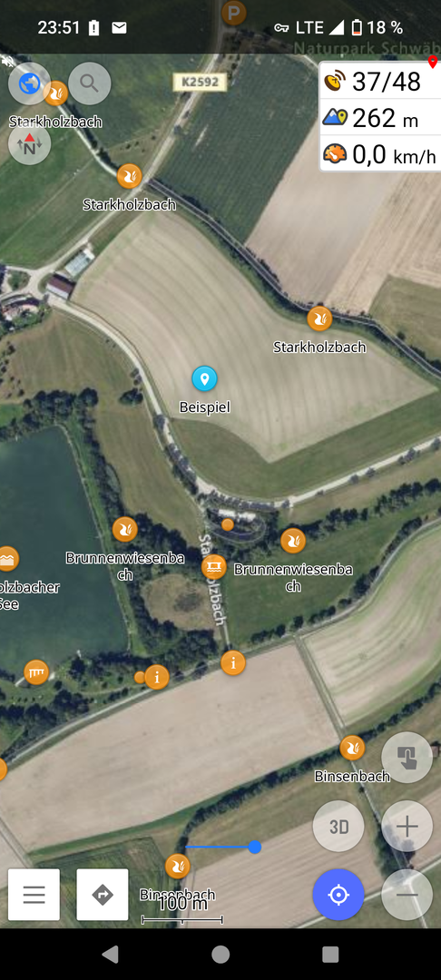Toggle the 3D map view
This screenshot has width=441, height=980.
[x=338, y=827]
